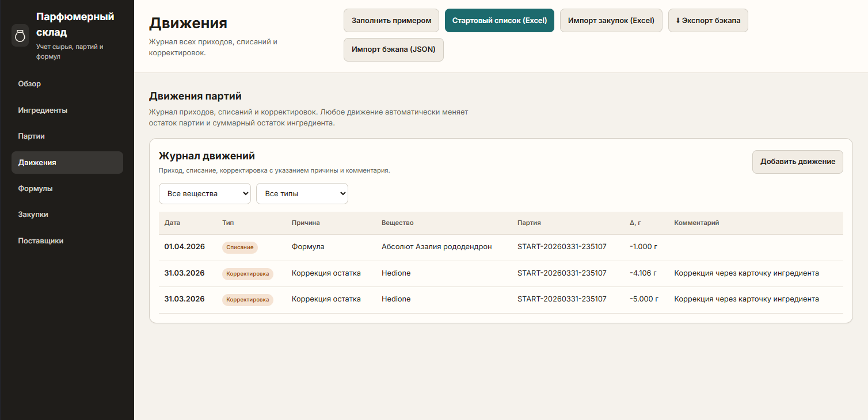Expand the Все вещества dropdown filter
The image size is (868, 420).
pos(204,194)
